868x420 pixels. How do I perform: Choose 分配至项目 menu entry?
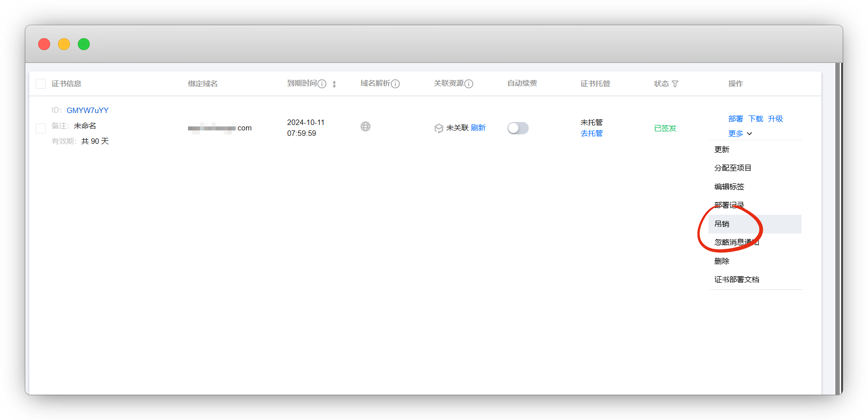[x=733, y=168]
